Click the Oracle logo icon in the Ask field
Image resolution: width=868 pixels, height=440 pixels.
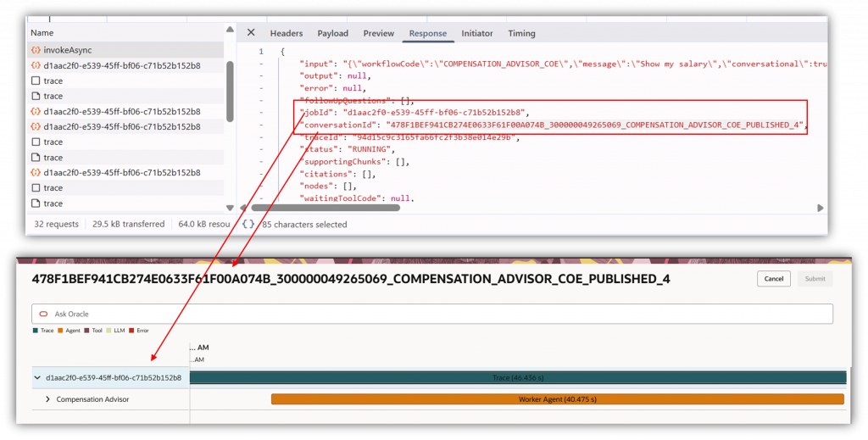tap(43, 314)
